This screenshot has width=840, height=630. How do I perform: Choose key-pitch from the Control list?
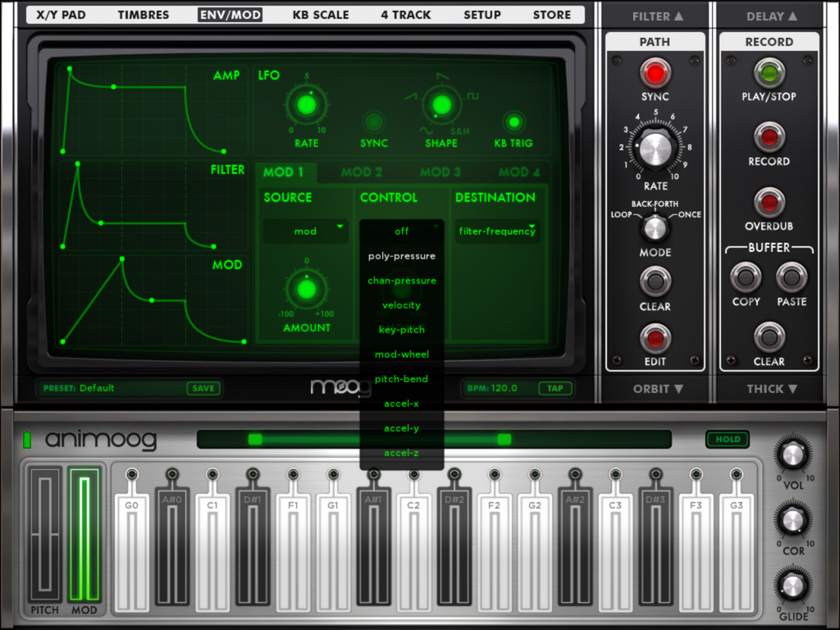pyautogui.click(x=402, y=330)
